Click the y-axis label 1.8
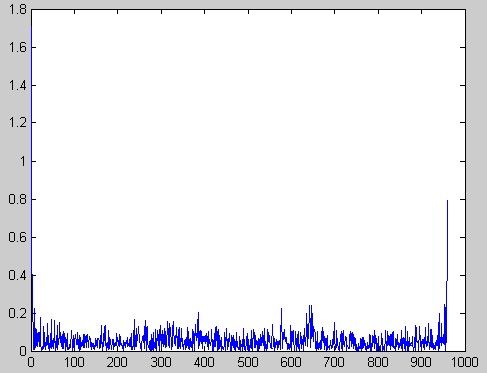Viewport: 487px width, 373px height. 18,9
